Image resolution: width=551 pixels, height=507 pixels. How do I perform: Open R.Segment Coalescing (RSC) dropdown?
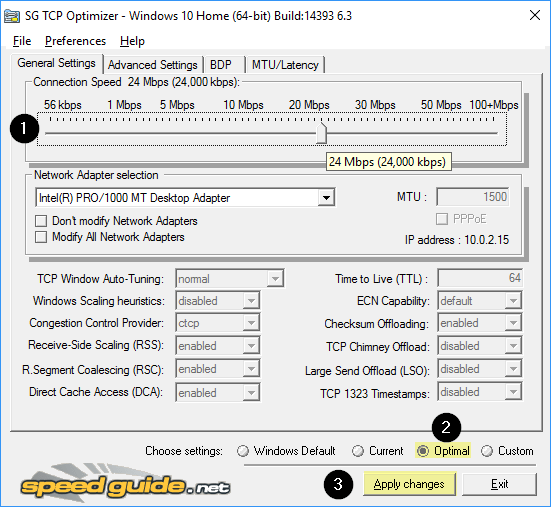[251, 369]
